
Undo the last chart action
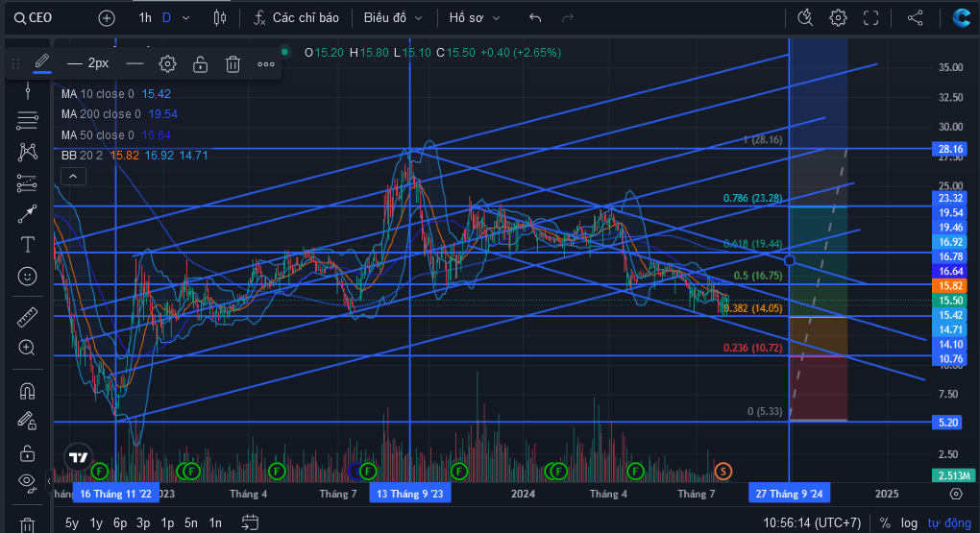click(535, 18)
